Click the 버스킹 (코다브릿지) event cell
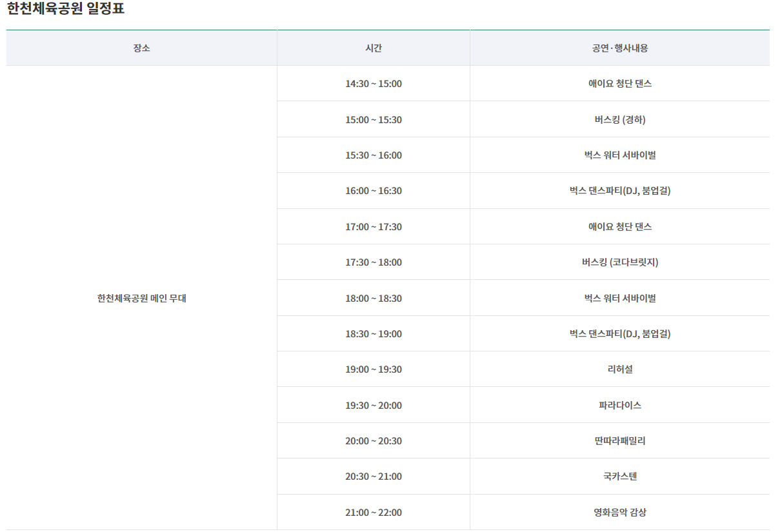 coord(620,262)
